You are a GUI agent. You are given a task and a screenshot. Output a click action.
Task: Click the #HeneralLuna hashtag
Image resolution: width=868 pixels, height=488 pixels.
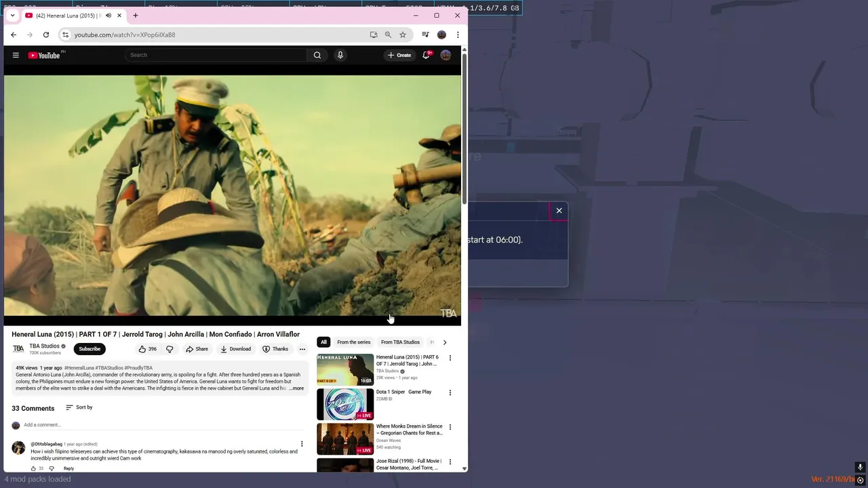click(x=79, y=368)
